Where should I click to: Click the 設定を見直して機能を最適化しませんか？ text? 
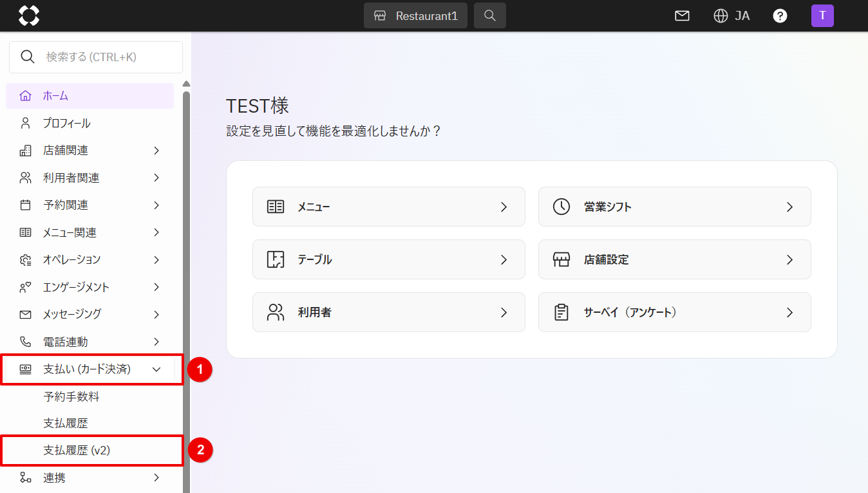(x=334, y=131)
